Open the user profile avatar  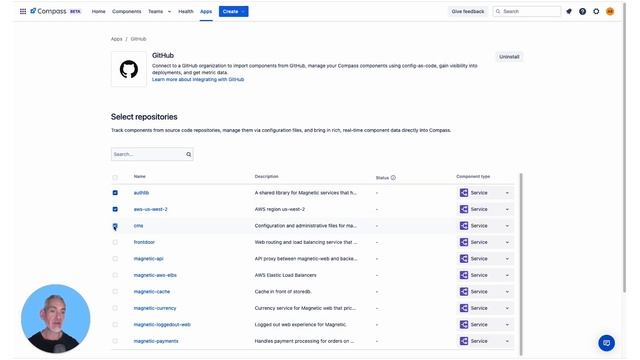pyautogui.click(x=610, y=11)
